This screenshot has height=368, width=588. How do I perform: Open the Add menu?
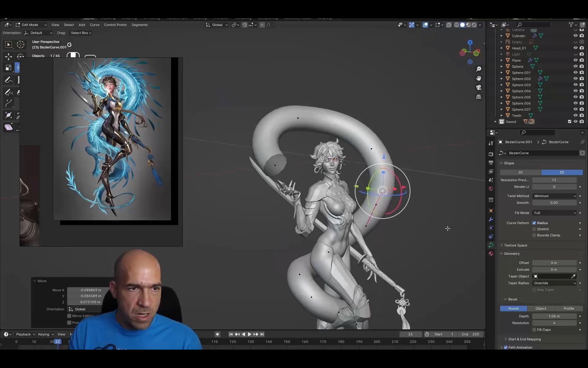[x=82, y=25]
